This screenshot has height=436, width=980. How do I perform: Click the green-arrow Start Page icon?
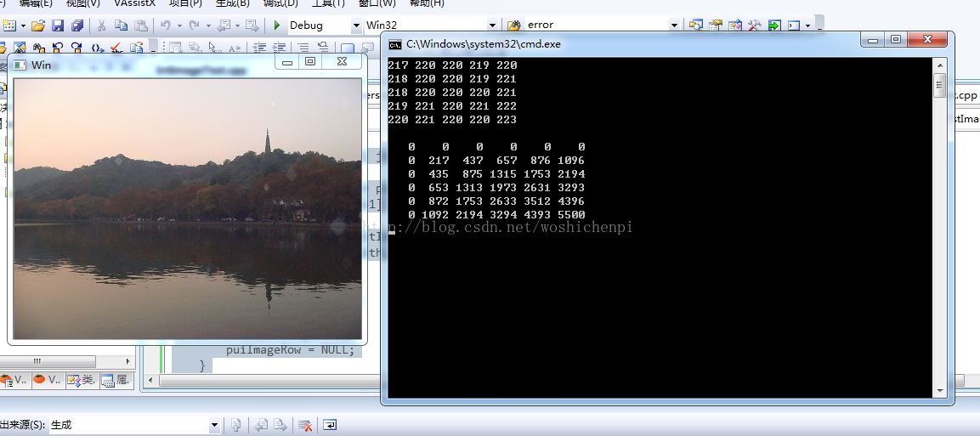pyautogui.click(x=774, y=25)
